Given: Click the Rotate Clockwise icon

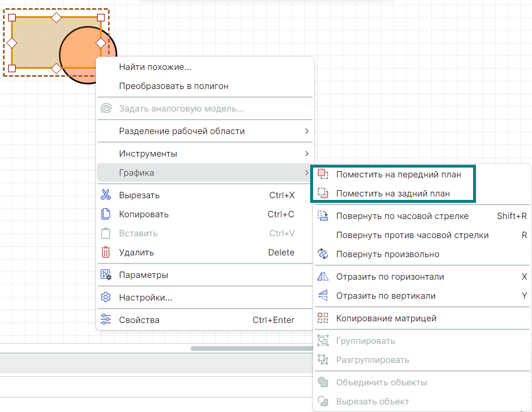Looking at the screenshot, I should [x=323, y=216].
